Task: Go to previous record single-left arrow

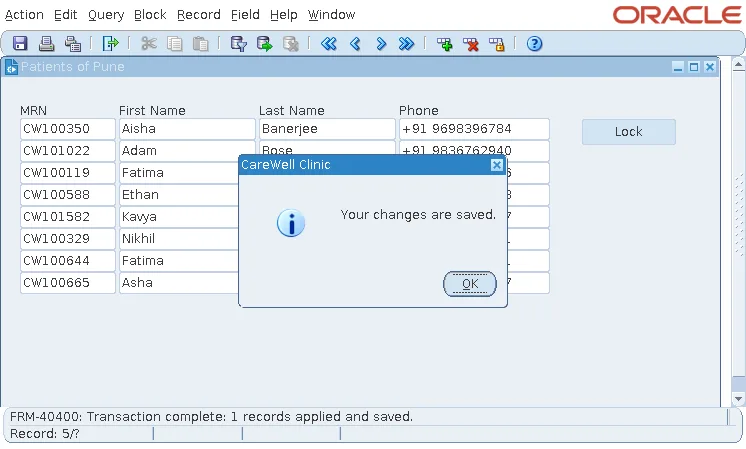Action: (x=355, y=44)
